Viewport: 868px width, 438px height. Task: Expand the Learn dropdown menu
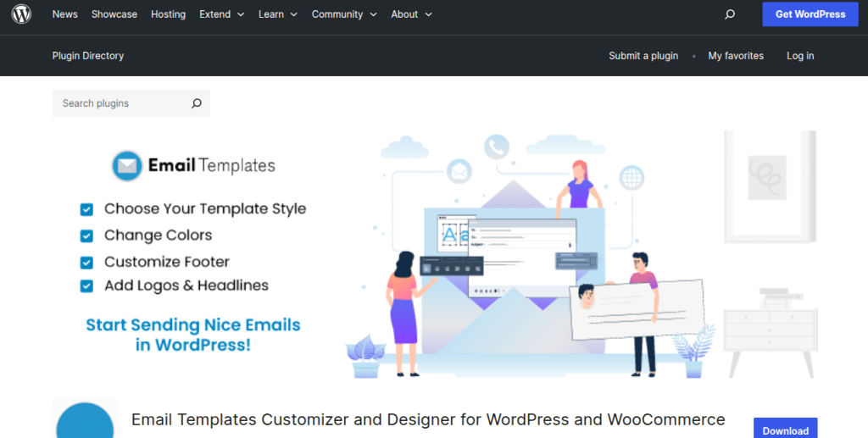click(278, 14)
